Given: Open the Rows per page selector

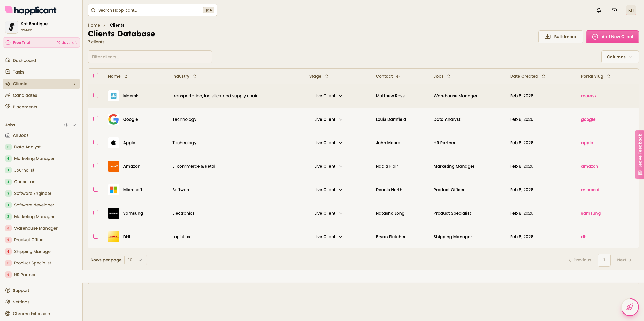Looking at the screenshot, I should [x=135, y=260].
